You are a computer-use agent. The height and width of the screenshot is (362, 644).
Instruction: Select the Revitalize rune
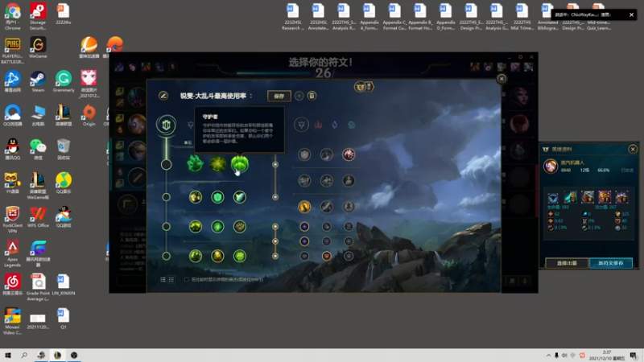217,256
